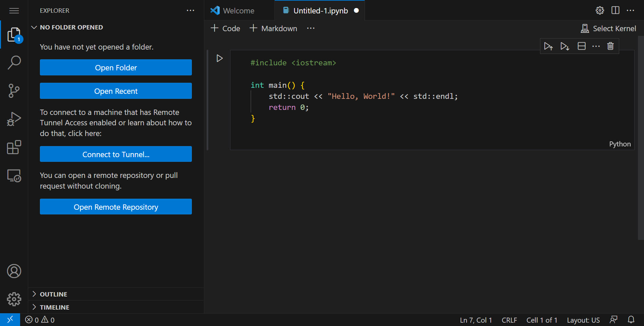Open more cell actions in cell toolbar
This screenshot has width=644, height=326.
596,46
